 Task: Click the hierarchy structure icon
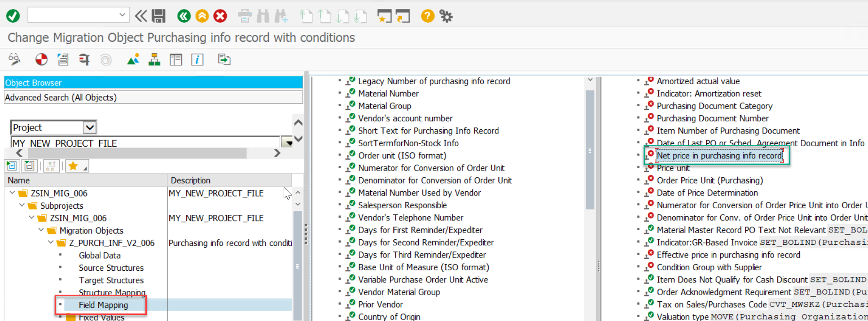point(154,60)
